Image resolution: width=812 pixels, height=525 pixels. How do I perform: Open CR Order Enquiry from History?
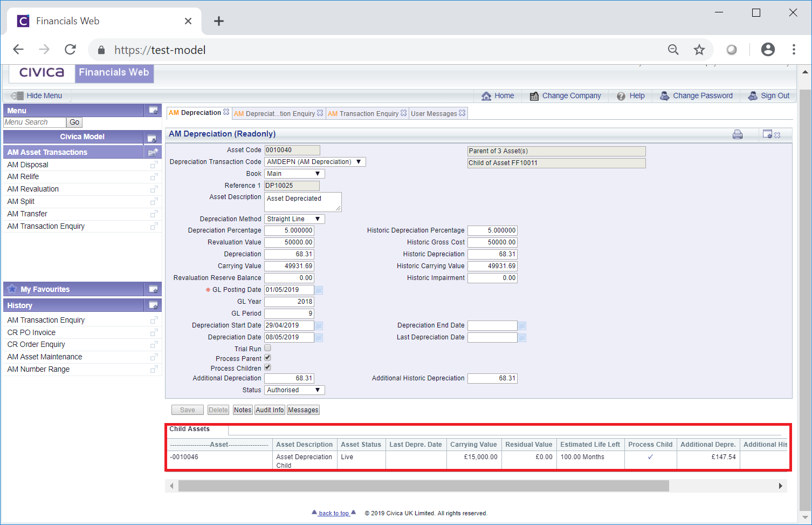click(x=36, y=345)
